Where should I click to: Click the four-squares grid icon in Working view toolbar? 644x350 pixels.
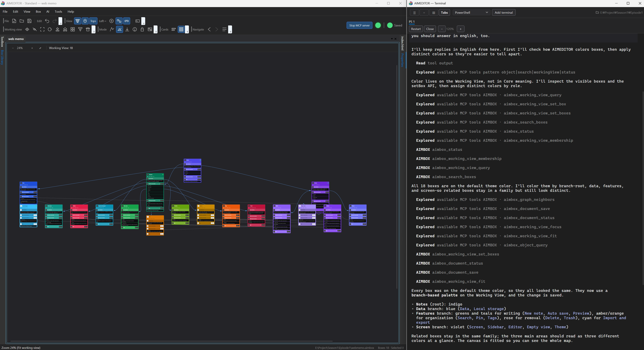coord(73,29)
